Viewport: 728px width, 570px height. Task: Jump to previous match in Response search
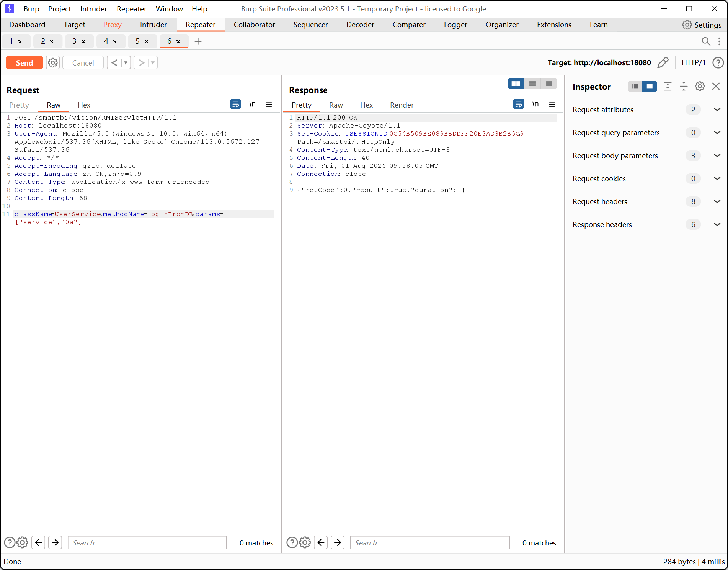pos(321,542)
